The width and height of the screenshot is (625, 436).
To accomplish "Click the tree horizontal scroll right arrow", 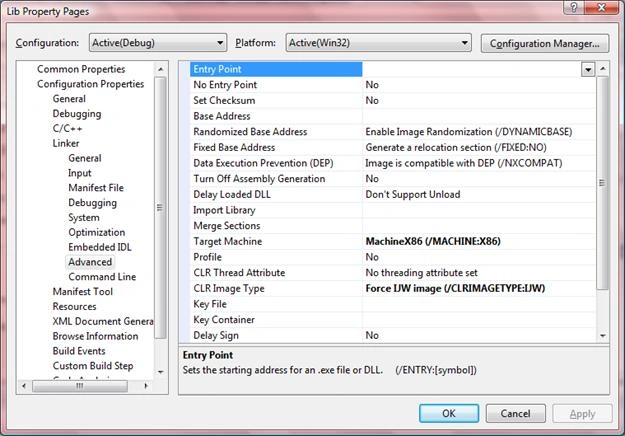I will pos(146,386).
